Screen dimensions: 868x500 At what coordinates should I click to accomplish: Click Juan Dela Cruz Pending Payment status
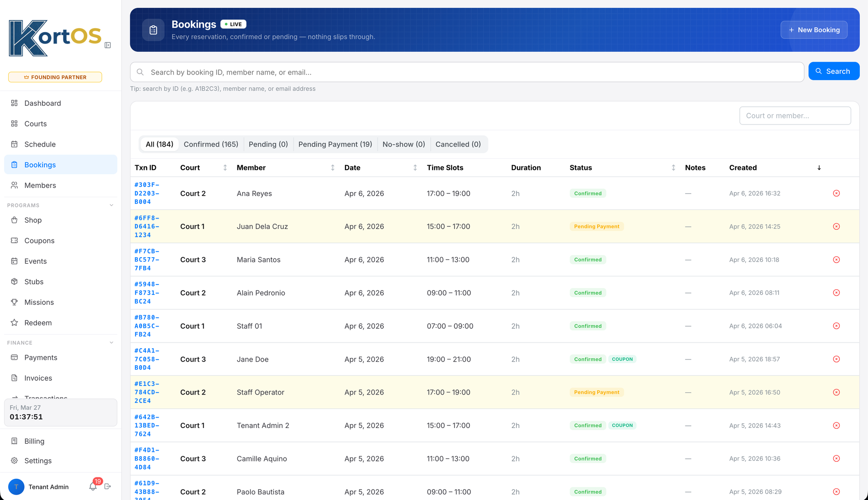(597, 226)
